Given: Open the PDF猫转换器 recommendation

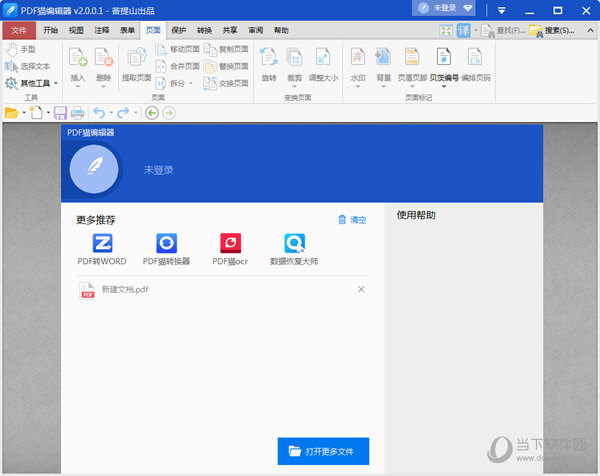Looking at the screenshot, I should pos(166,249).
